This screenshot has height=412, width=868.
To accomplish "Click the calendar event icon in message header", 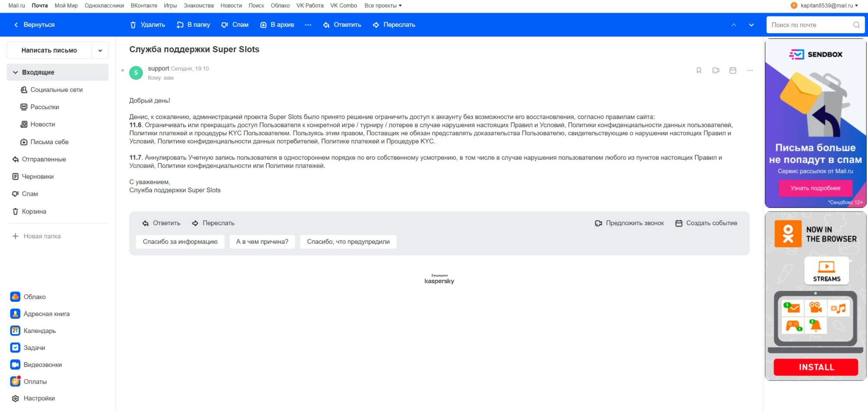I will pos(733,70).
